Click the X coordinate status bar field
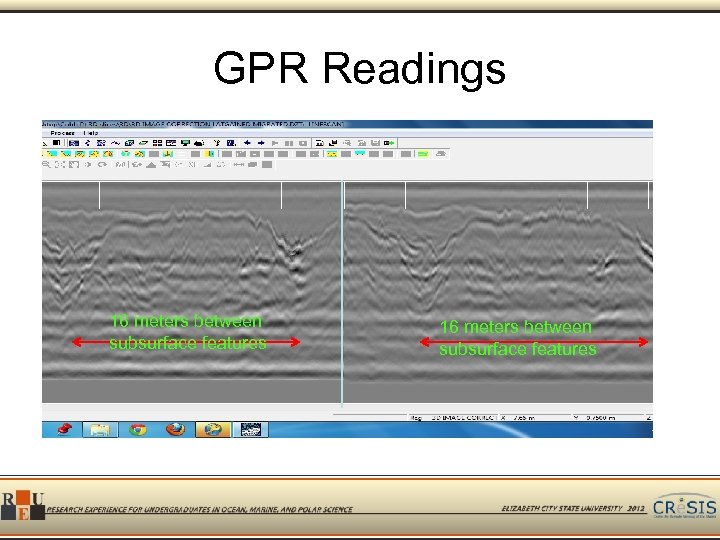The image size is (720, 540). (535, 418)
